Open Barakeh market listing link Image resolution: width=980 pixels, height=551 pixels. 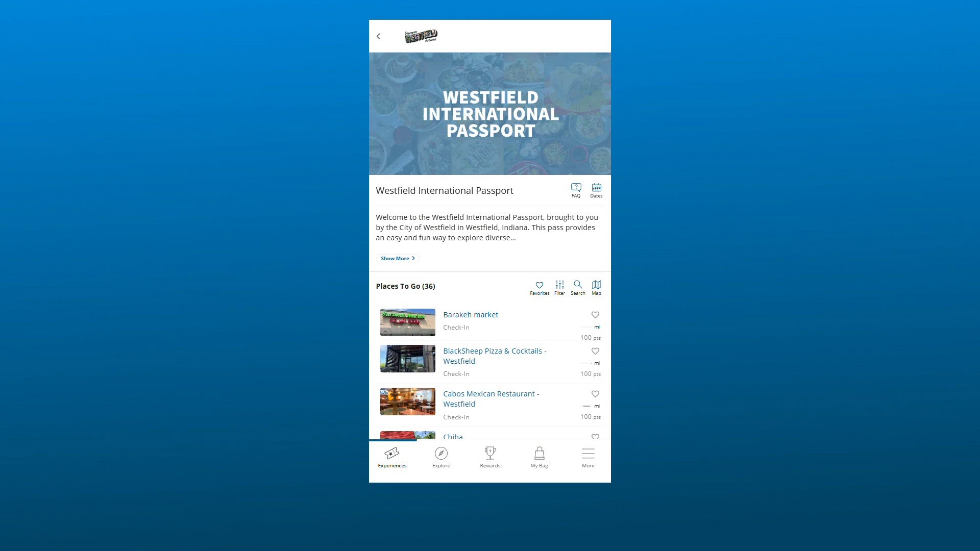(x=471, y=315)
